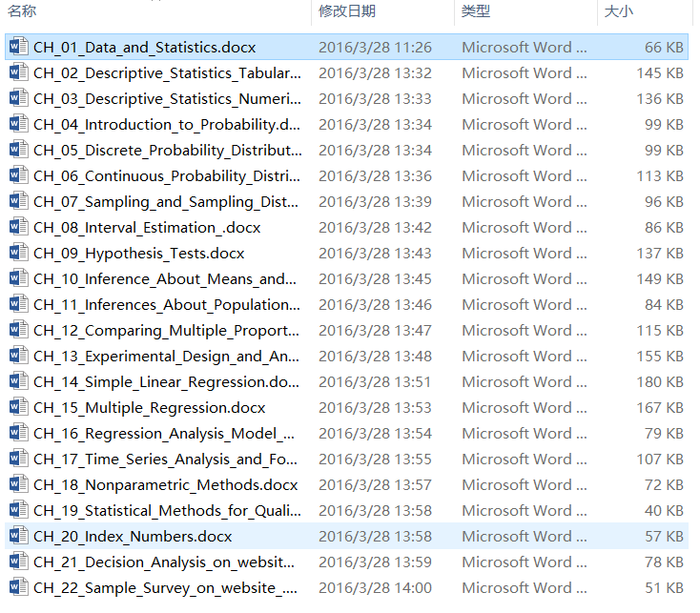Screen dimensions: 700x613
Task: Click Word icon of CH_05_Discrete_Probability file
Action: coord(19,150)
